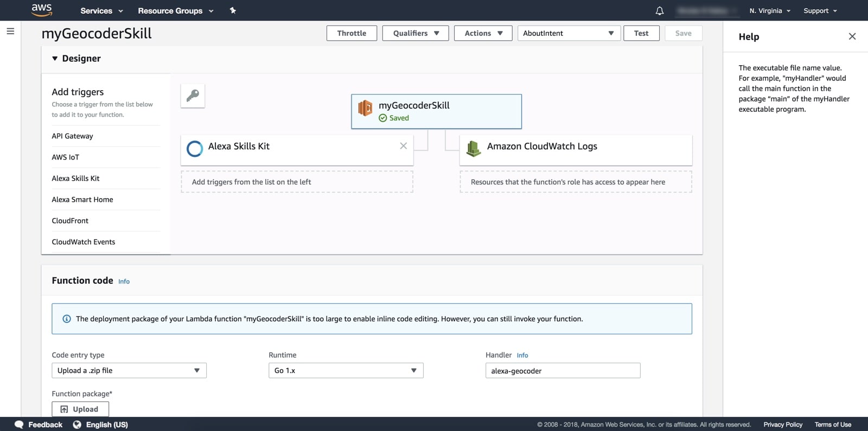
Task: Open notifications bell
Action: 660,11
